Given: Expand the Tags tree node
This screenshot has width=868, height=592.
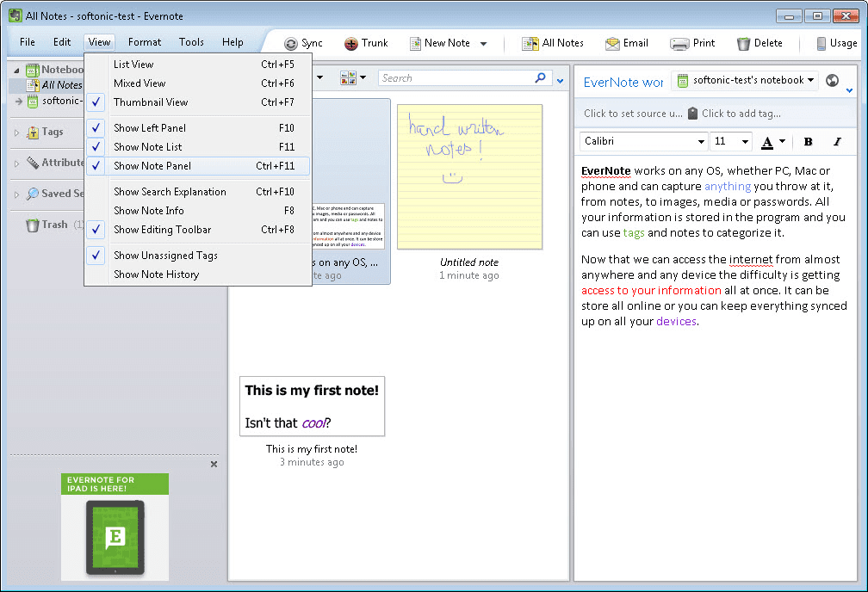Looking at the screenshot, I should 16,133.
